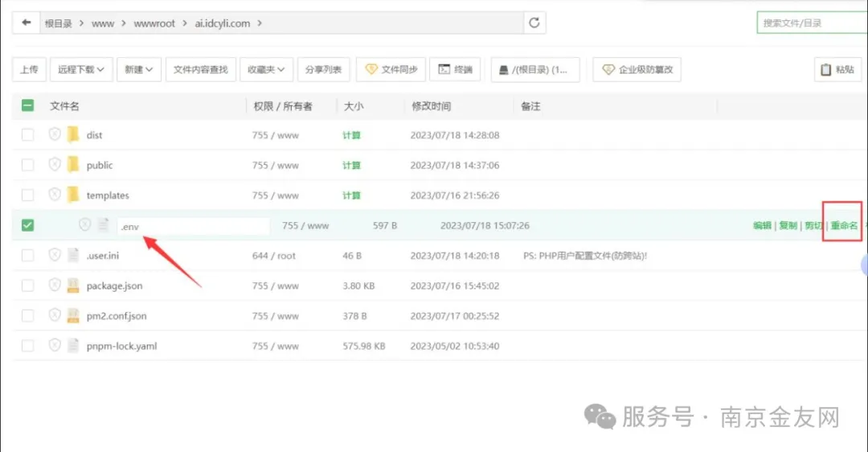Click the 上传 button
This screenshot has height=452, width=868.
point(29,69)
